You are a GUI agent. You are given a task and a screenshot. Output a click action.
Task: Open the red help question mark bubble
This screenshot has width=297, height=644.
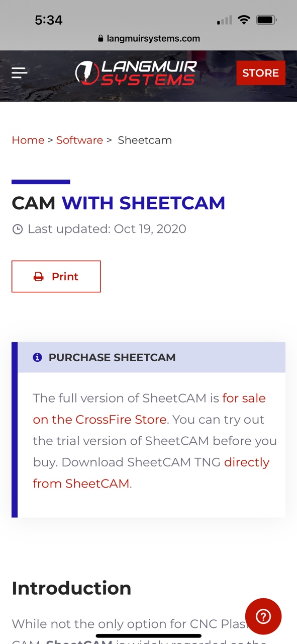[263, 616]
